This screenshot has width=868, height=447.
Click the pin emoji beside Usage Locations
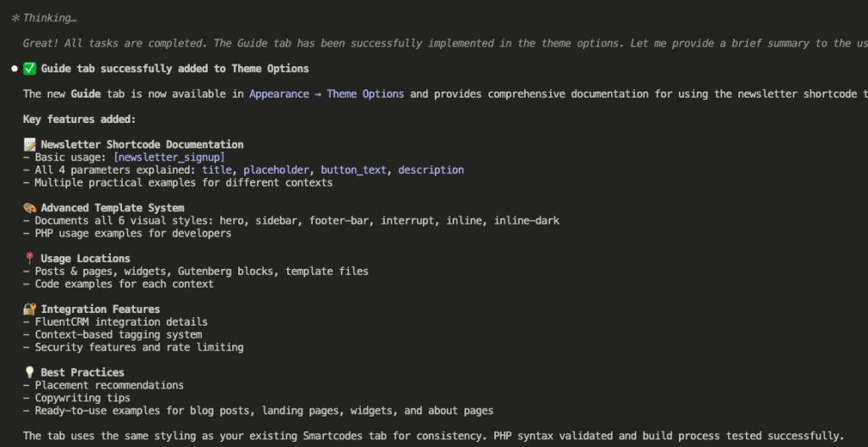(30, 259)
